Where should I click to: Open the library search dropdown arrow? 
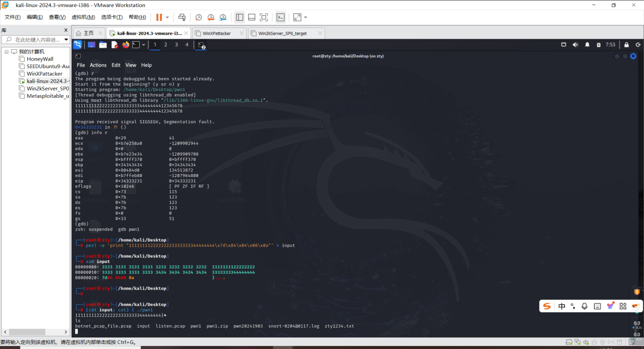[x=66, y=40]
